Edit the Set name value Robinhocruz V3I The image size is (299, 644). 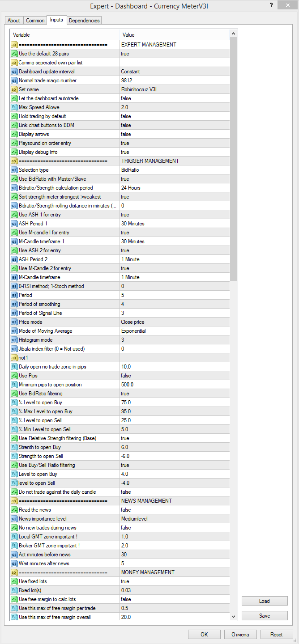(175, 89)
